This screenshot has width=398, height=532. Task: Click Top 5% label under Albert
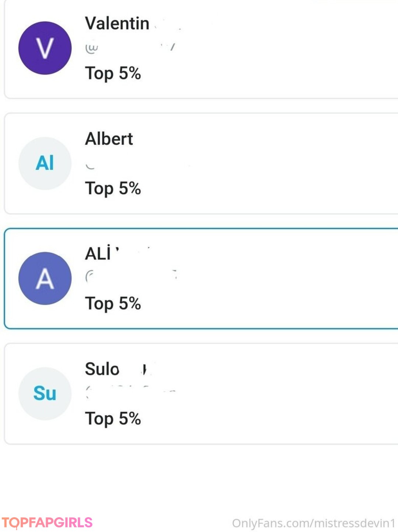[113, 189]
